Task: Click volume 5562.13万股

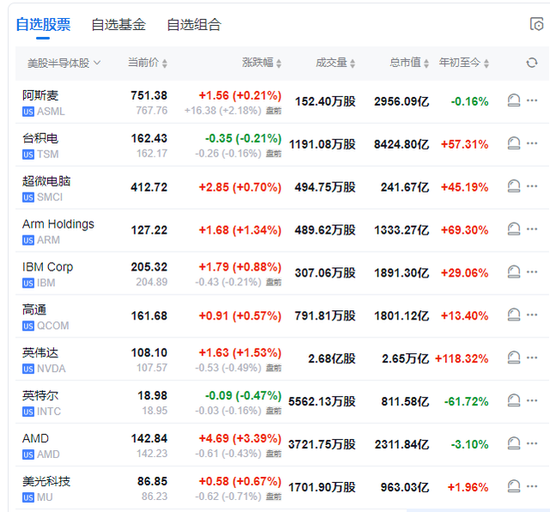Action: click(322, 401)
